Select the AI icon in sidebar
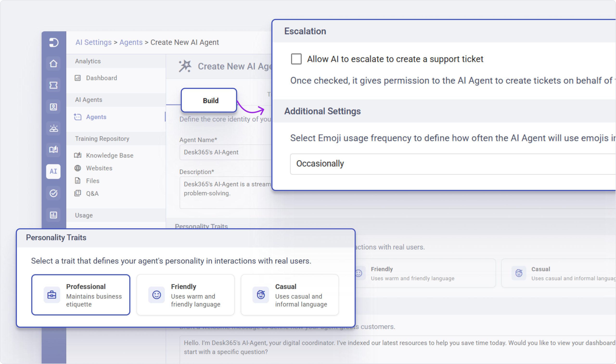This screenshot has width=616, height=364. click(53, 172)
